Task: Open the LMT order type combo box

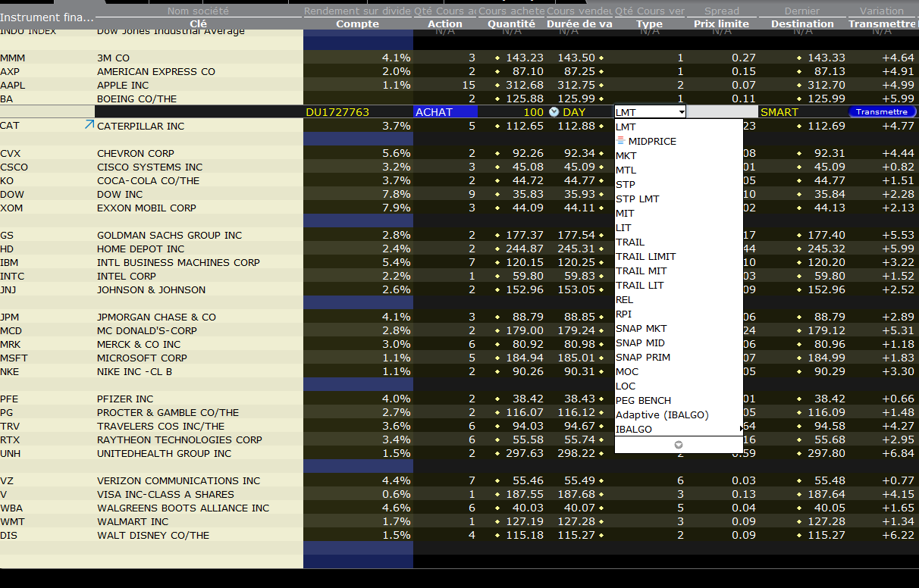Action: click(x=651, y=112)
